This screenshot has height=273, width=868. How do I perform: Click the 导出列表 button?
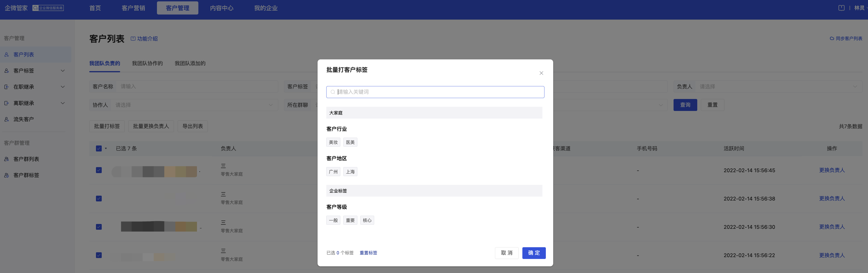click(x=192, y=126)
